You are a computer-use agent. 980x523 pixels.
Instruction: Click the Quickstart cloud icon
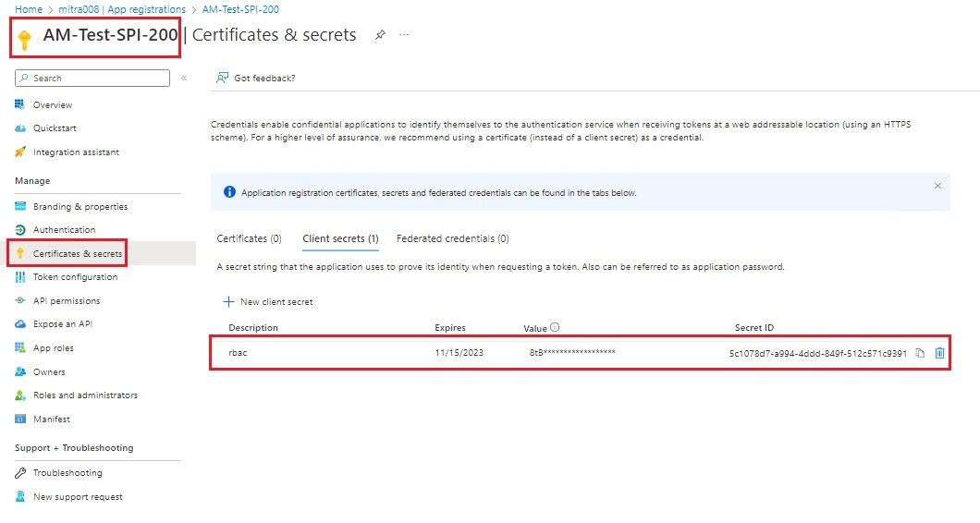click(20, 128)
